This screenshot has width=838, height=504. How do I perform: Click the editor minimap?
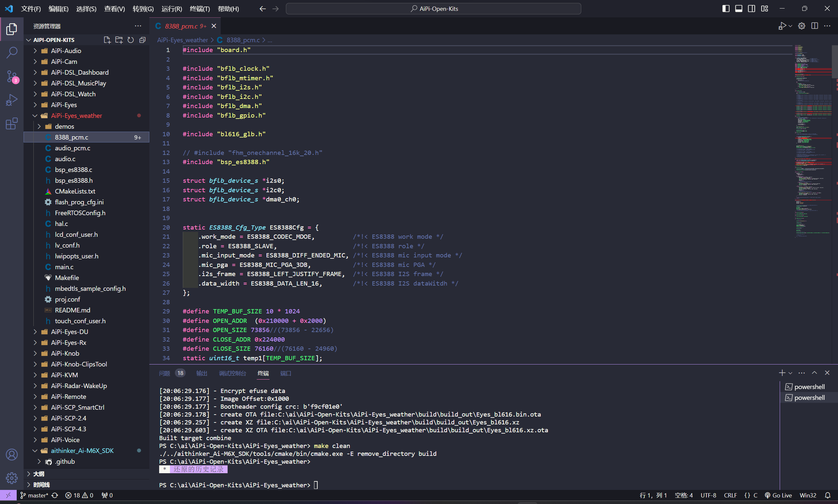812,141
